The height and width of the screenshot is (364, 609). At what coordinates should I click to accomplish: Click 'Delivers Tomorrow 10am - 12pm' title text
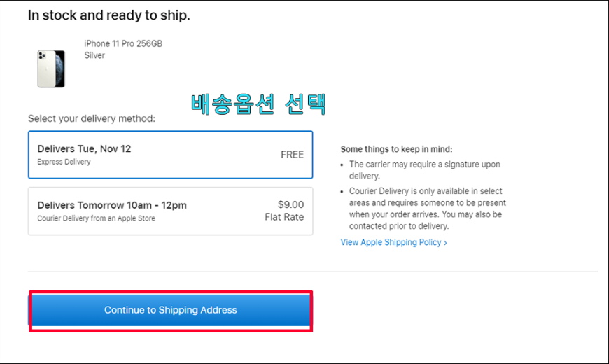112,205
